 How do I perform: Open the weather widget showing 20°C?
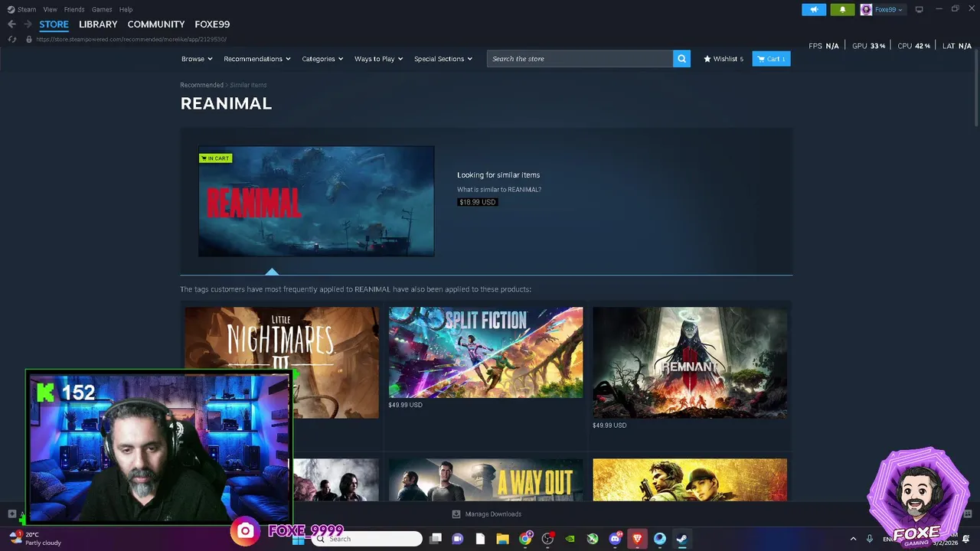pos(34,539)
